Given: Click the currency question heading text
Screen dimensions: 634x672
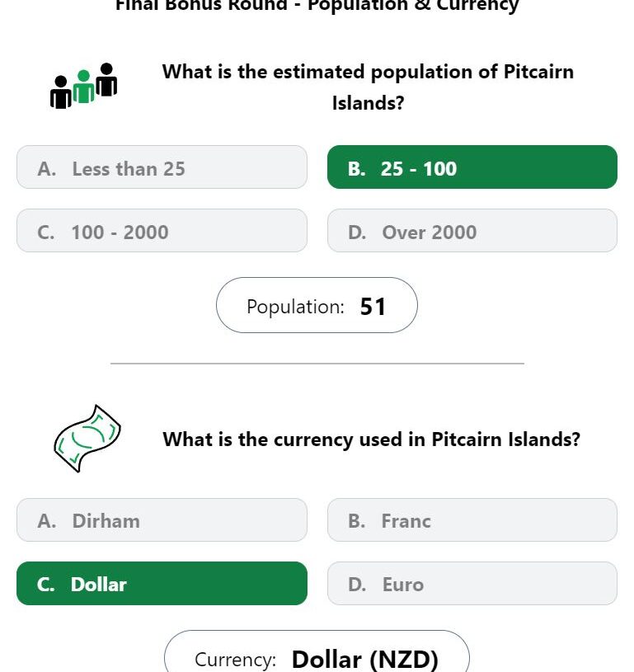Looking at the screenshot, I should click(x=371, y=439).
